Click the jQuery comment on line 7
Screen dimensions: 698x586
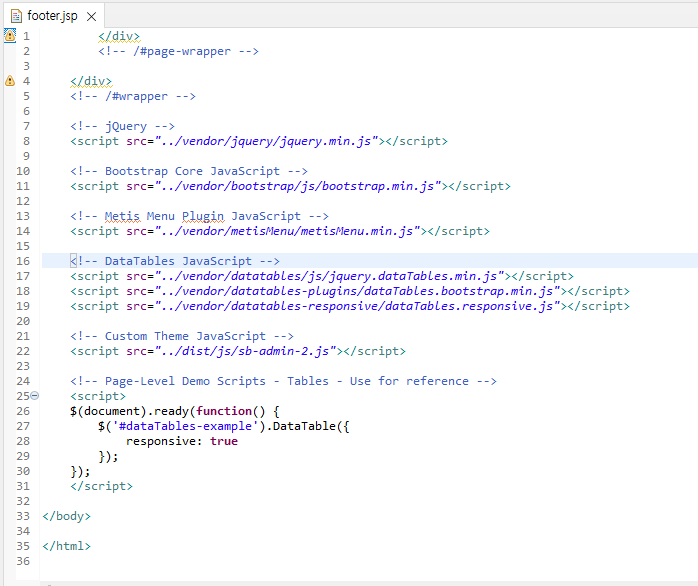click(x=122, y=126)
